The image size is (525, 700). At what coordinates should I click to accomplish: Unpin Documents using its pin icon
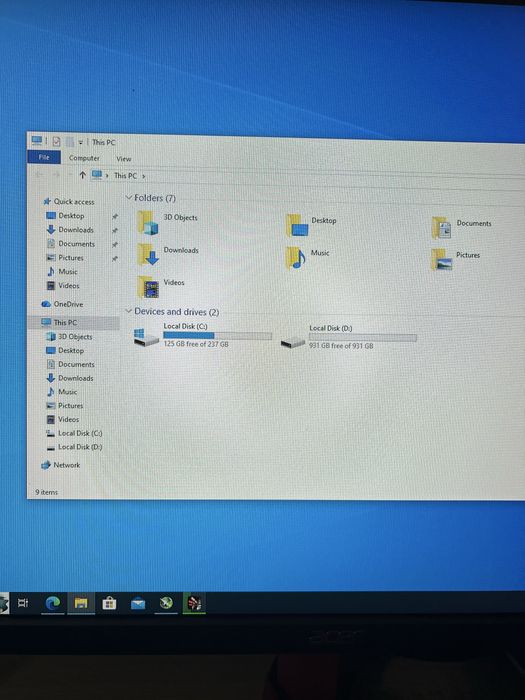click(115, 245)
